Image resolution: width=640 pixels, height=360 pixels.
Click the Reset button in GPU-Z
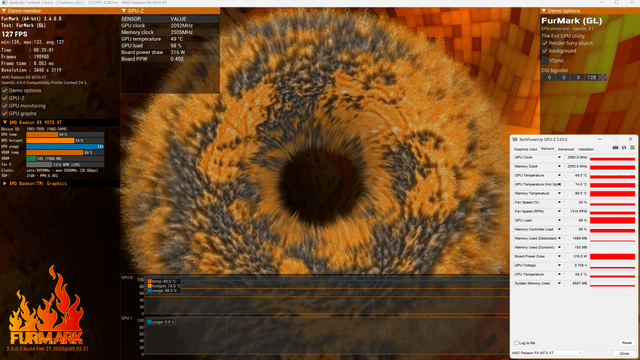(x=627, y=343)
